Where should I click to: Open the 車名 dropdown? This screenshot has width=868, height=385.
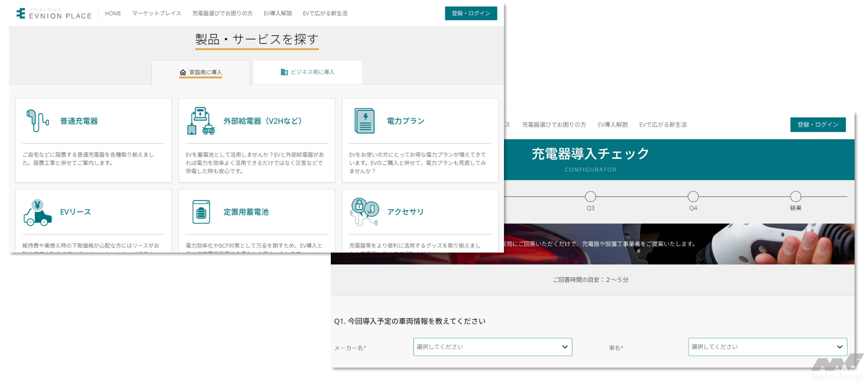point(767,347)
